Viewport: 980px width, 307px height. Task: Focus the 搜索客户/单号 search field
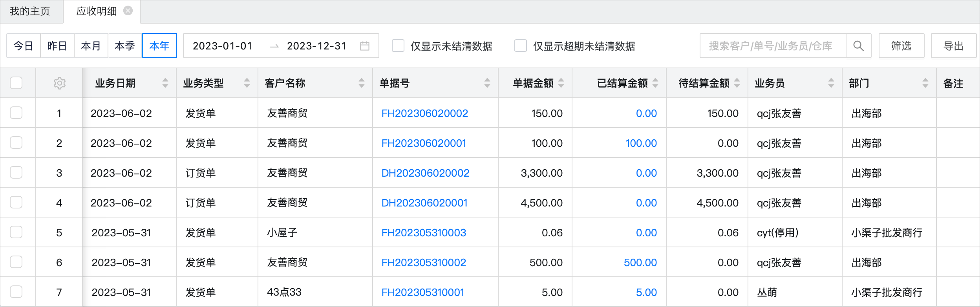point(772,46)
